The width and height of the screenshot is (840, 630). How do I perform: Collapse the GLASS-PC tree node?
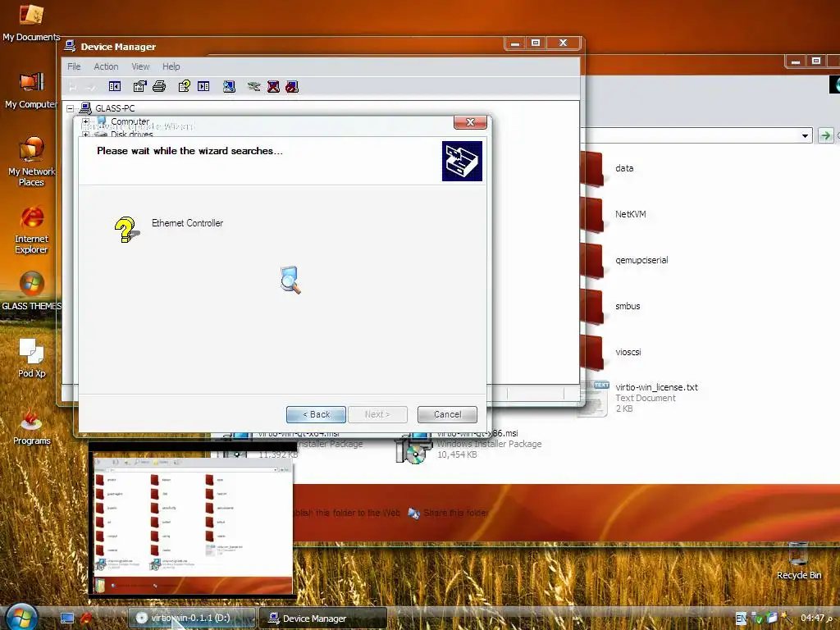(x=71, y=108)
